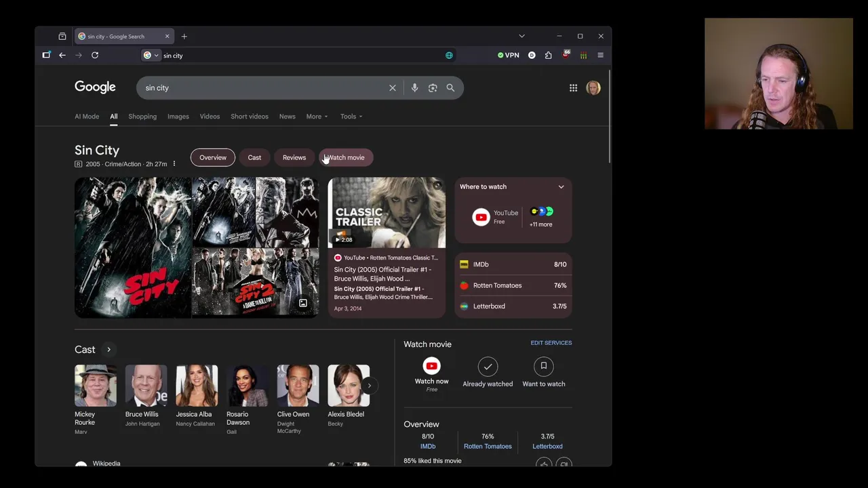Start voice search with microphone

[x=414, y=87]
